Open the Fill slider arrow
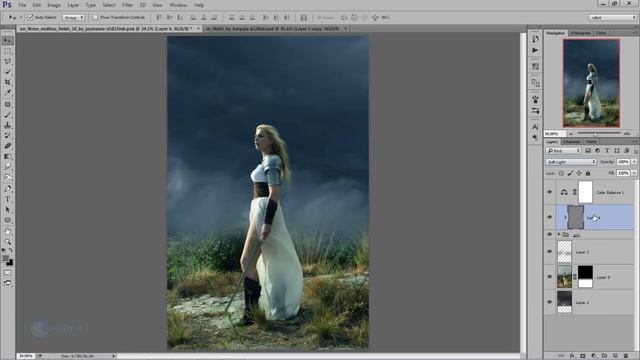640x360 pixels. coord(634,173)
